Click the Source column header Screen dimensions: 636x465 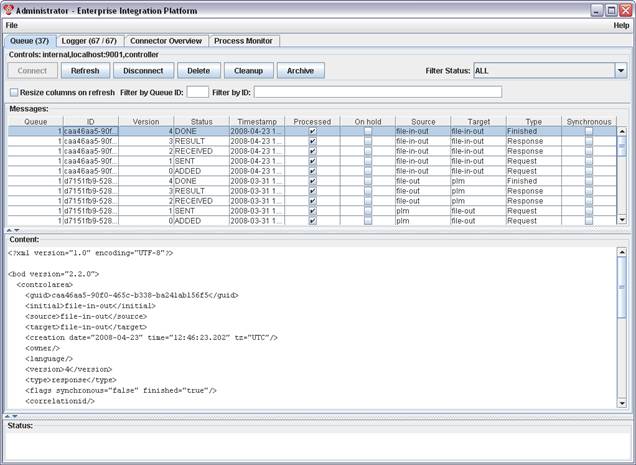[423, 121]
